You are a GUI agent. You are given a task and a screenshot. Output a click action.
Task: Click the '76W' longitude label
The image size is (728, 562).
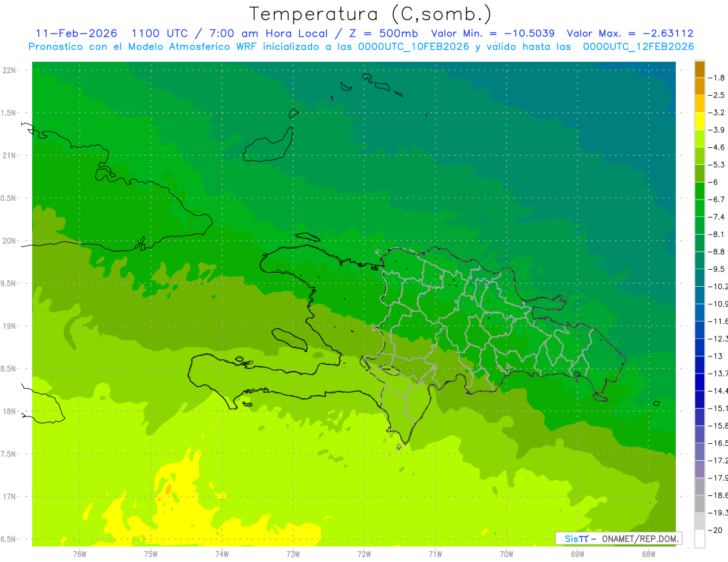tap(79, 554)
